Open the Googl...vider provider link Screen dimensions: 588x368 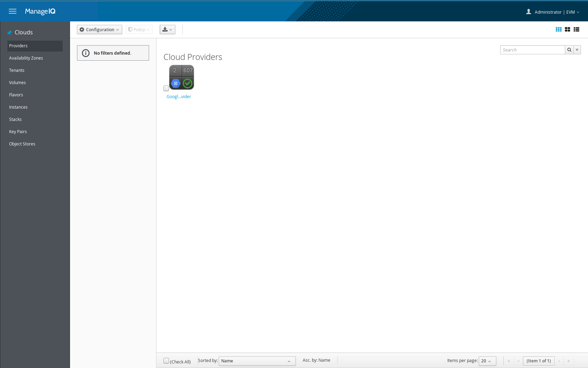179,97
